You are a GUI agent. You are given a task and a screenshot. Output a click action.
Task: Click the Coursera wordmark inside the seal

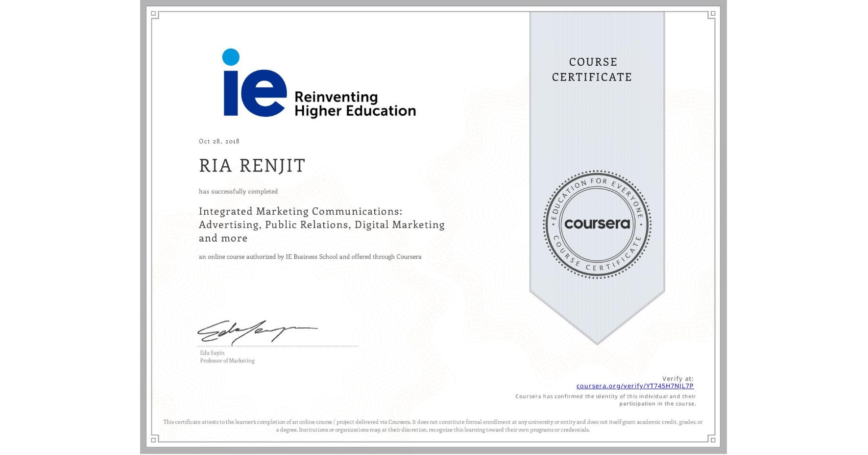tap(598, 225)
